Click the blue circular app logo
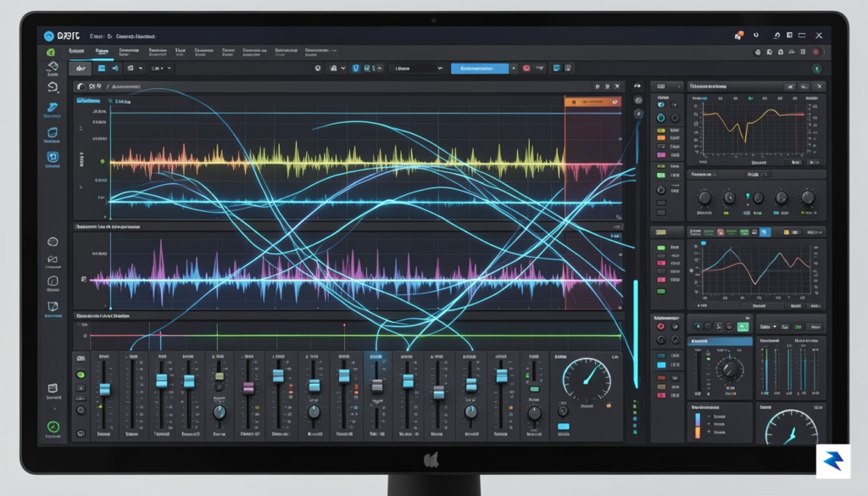This screenshot has height=496, width=868. pos(48,36)
